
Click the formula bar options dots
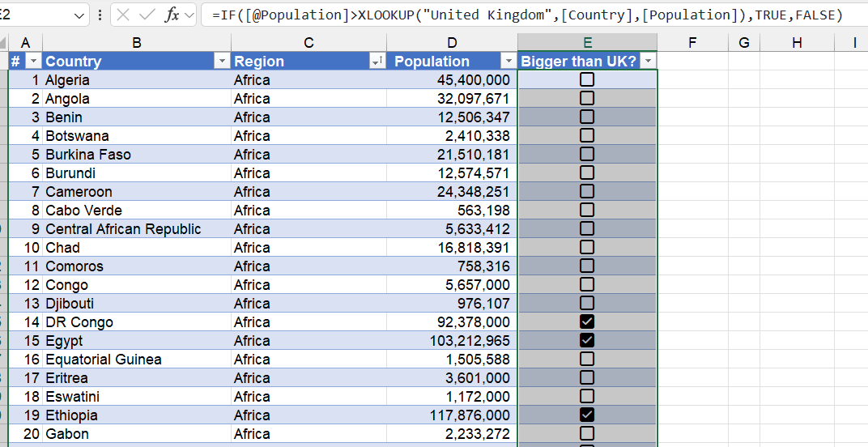click(x=100, y=15)
